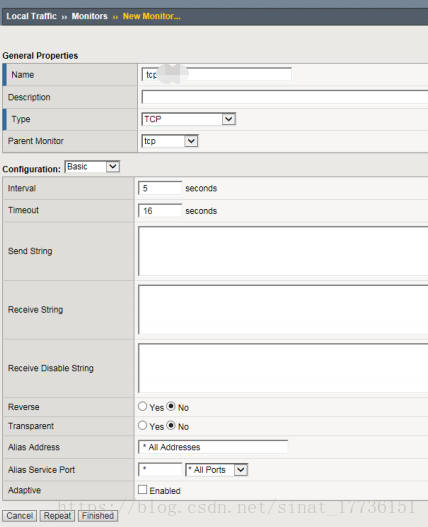This screenshot has height=527, width=428.
Task: Go to Monitors breadcrumb link
Action: point(89,16)
